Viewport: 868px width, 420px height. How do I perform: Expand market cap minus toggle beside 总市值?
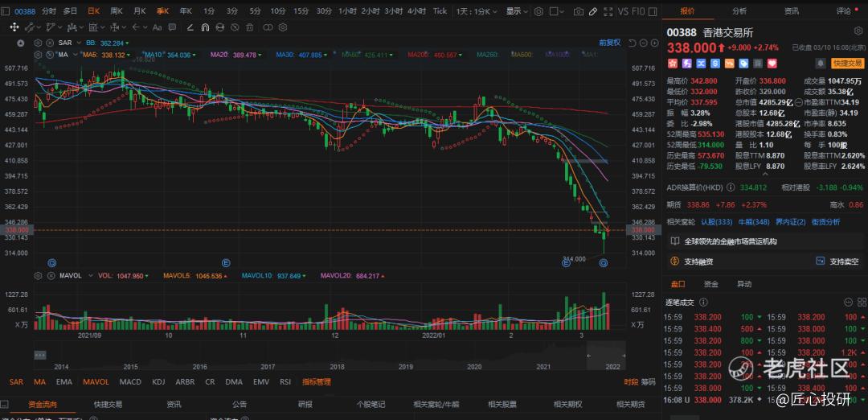pos(798,102)
